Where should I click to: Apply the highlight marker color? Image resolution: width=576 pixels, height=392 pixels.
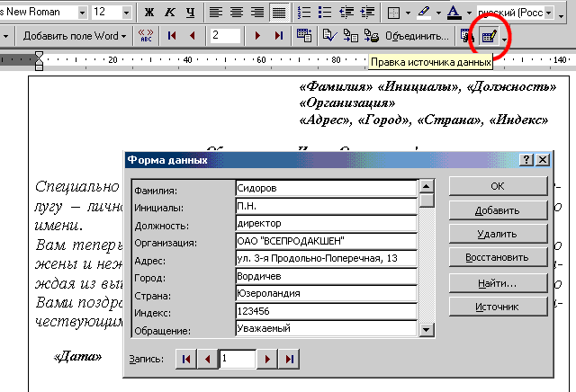(x=424, y=13)
